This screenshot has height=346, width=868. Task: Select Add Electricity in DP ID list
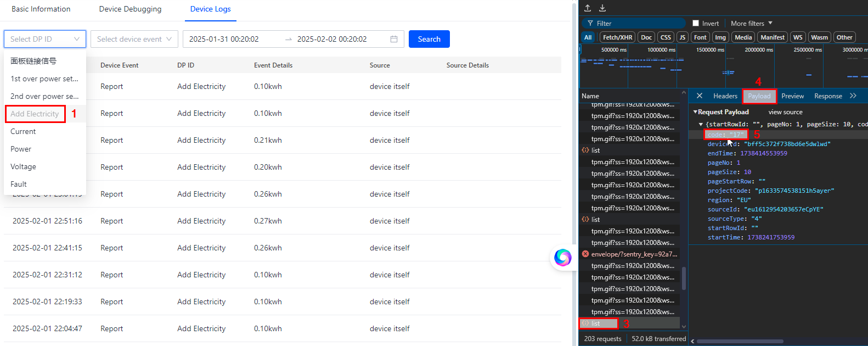(x=45, y=114)
